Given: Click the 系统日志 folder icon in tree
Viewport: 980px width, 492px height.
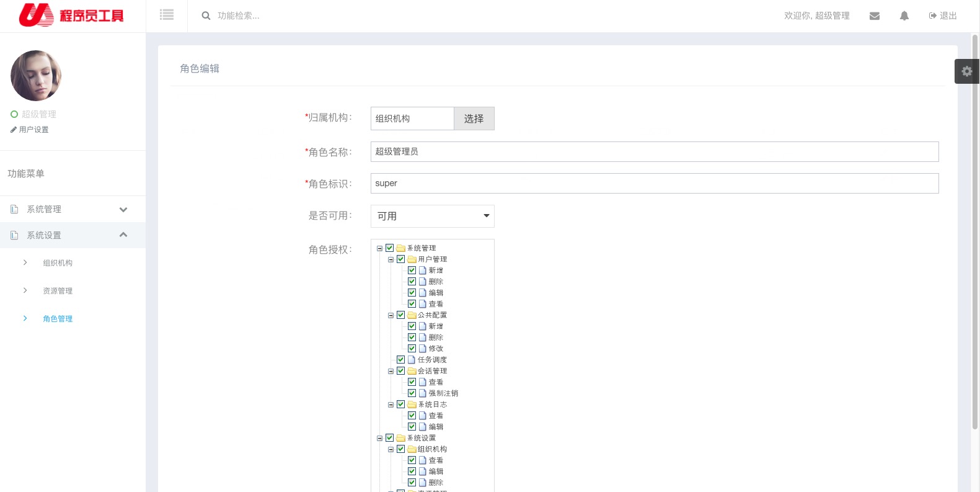Looking at the screenshot, I should click(412, 405).
